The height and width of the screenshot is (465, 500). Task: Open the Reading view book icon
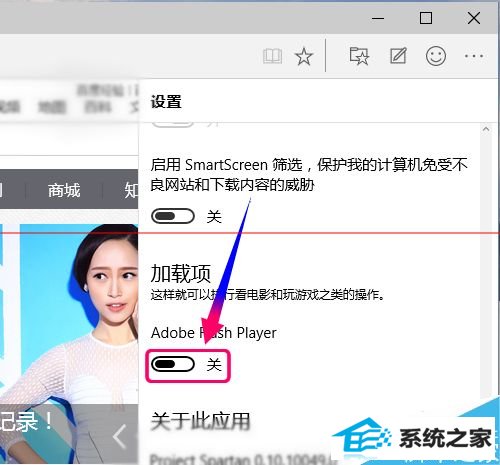(x=272, y=56)
